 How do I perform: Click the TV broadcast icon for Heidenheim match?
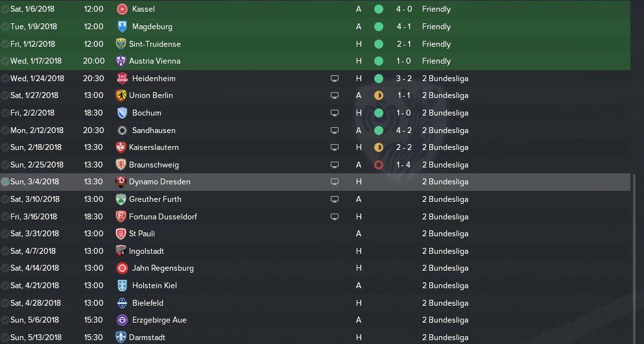(x=335, y=78)
